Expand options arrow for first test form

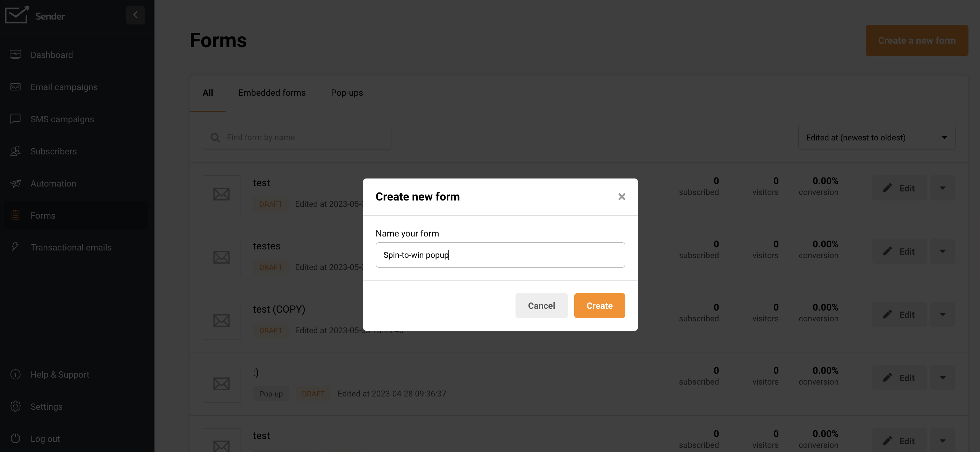(942, 188)
